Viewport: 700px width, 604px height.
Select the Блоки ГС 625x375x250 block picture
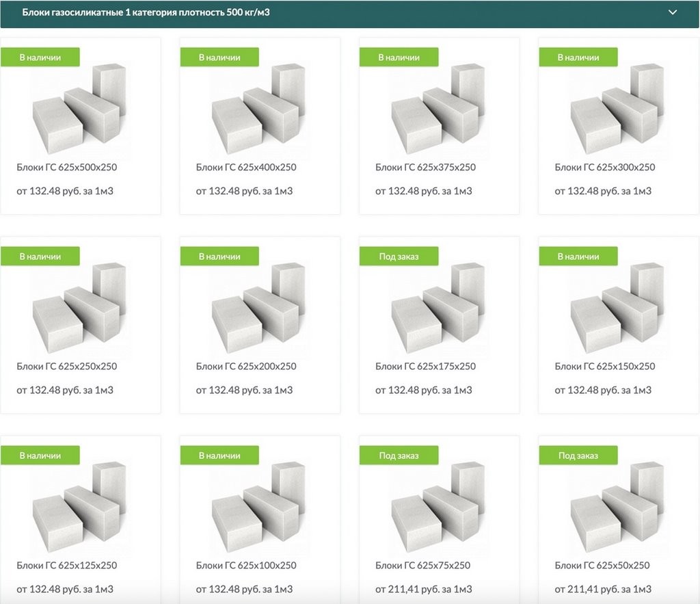tap(438, 108)
